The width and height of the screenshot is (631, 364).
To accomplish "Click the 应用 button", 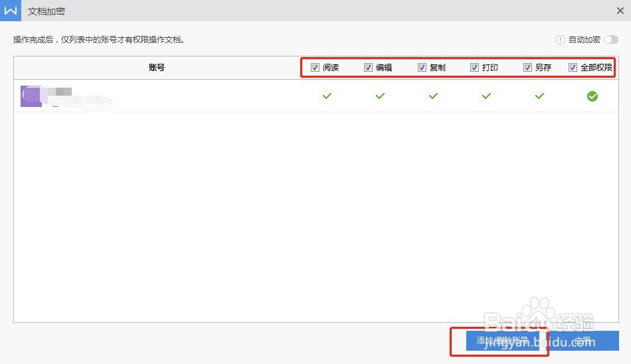I will coord(583,341).
